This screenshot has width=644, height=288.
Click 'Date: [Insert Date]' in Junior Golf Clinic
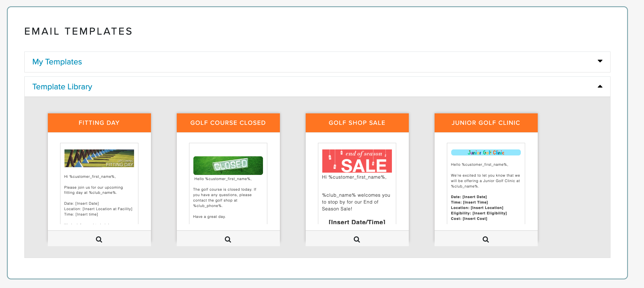click(x=469, y=197)
